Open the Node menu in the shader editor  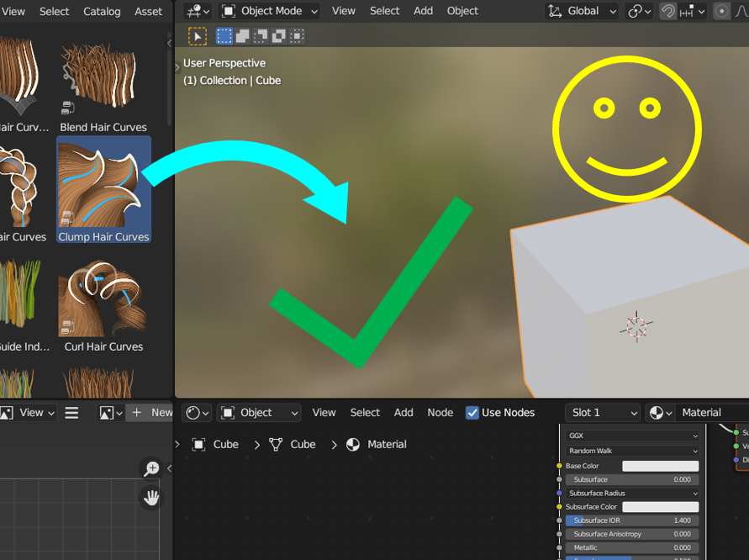pyautogui.click(x=440, y=413)
